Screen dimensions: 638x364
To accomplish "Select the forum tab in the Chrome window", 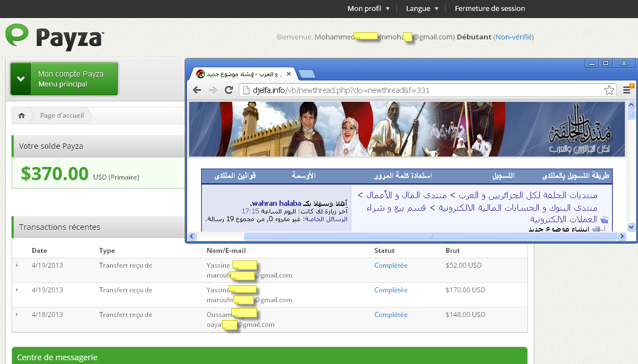I will click(243, 74).
